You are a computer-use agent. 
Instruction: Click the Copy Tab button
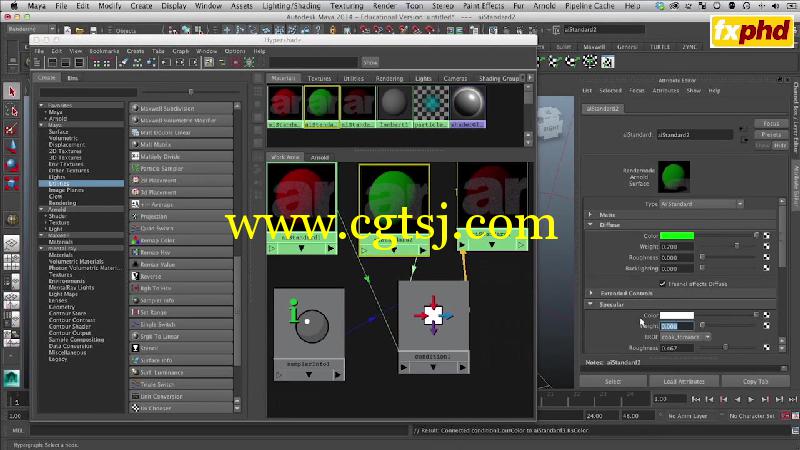[x=756, y=382]
